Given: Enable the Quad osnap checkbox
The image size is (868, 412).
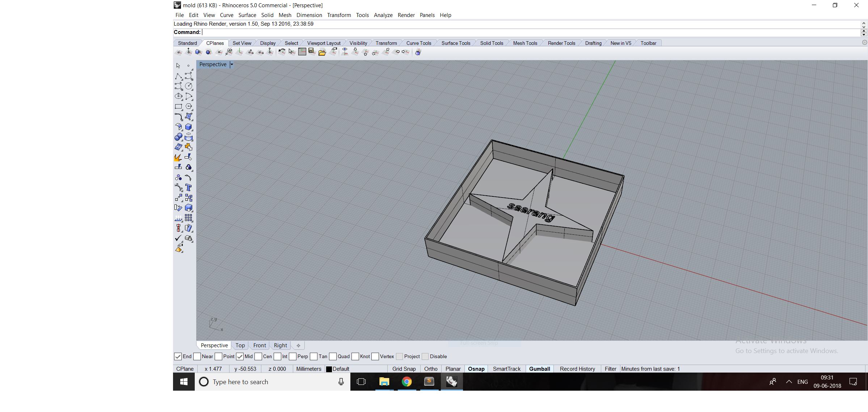Looking at the screenshot, I should click(333, 356).
